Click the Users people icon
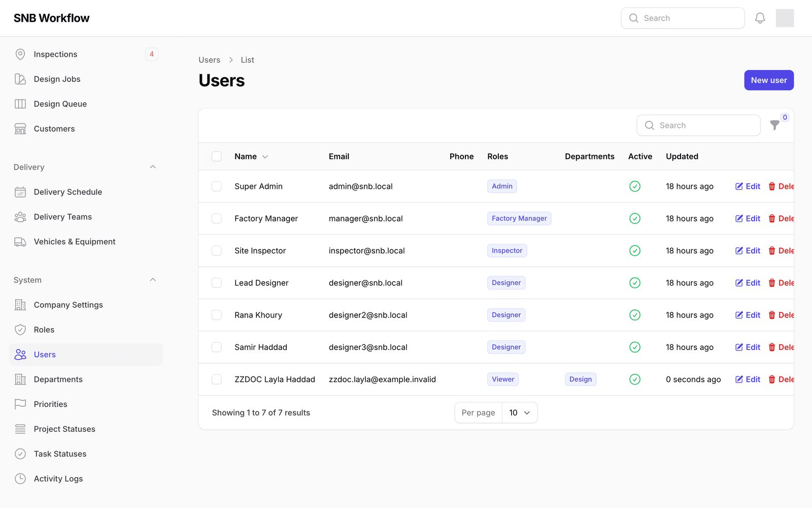Image resolution: width=812 pixels, height=508 pixels. pos(20,355)
